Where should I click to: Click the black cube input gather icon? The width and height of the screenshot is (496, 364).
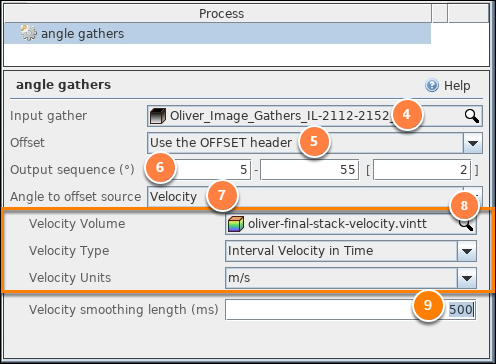click(x=158, y=116)
